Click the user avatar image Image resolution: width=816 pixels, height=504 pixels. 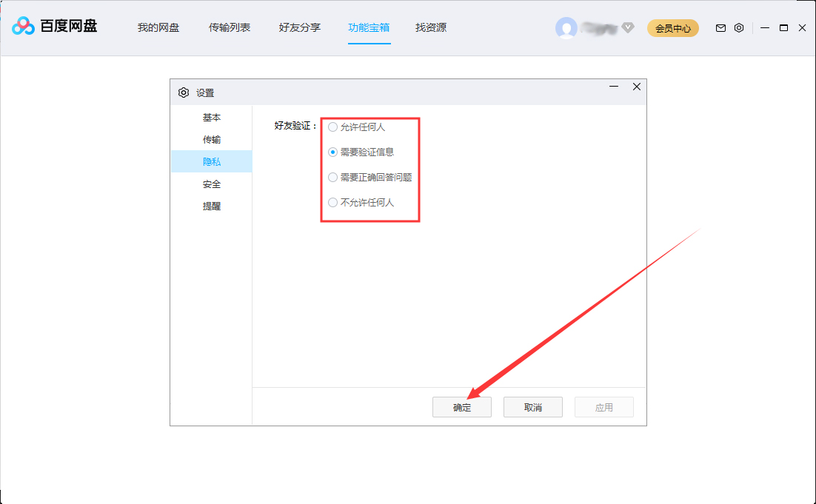point(566,27)
